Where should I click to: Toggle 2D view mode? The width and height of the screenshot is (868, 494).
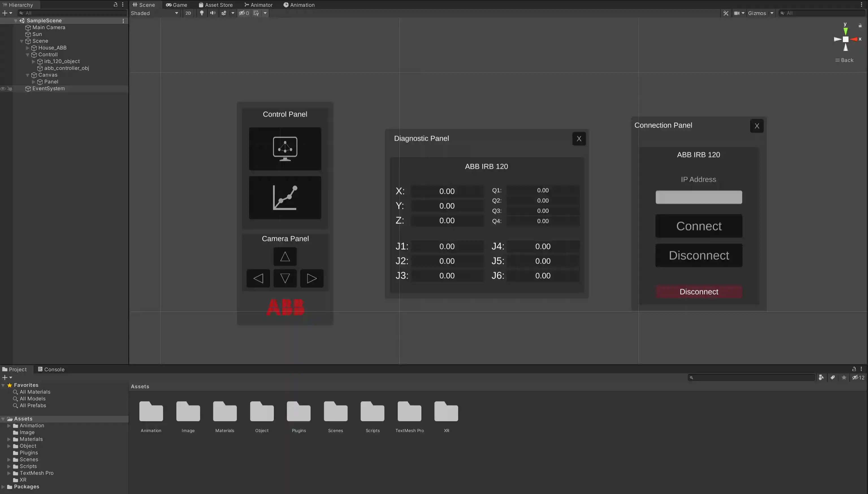[x=188, y=13]
